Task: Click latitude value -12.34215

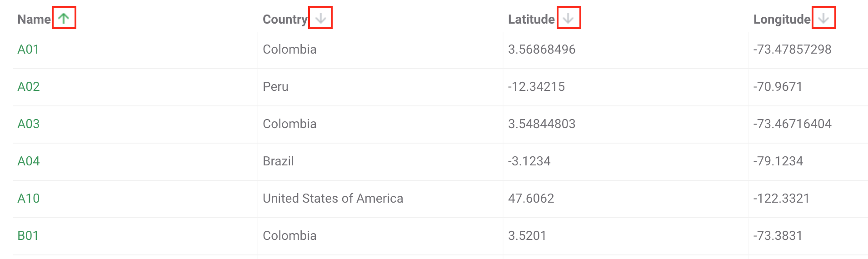Action: (536, 87)
